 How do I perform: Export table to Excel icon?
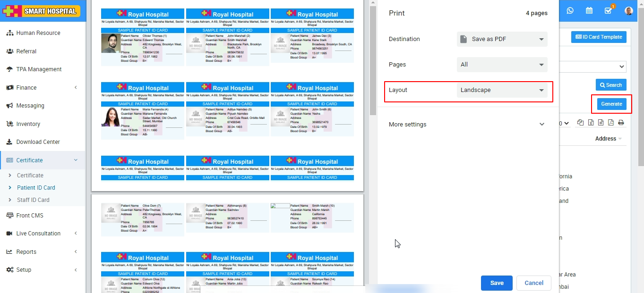coord(591,123)
